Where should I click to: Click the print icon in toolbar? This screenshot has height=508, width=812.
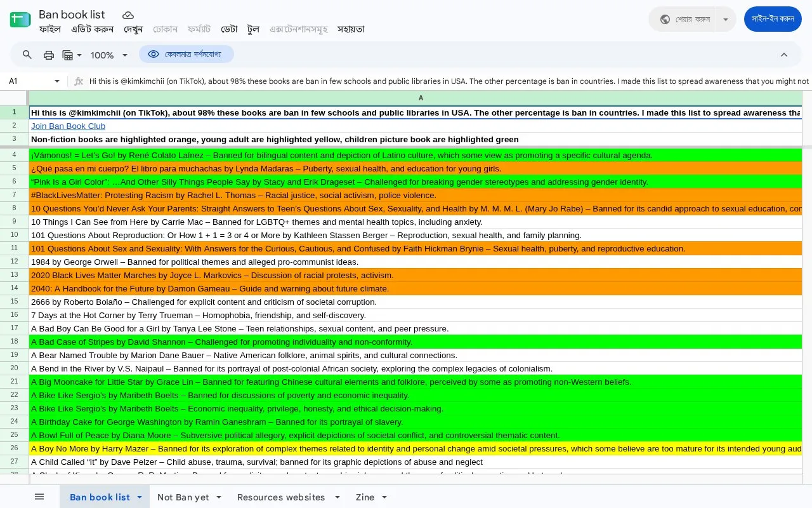[x=49, y=55]
